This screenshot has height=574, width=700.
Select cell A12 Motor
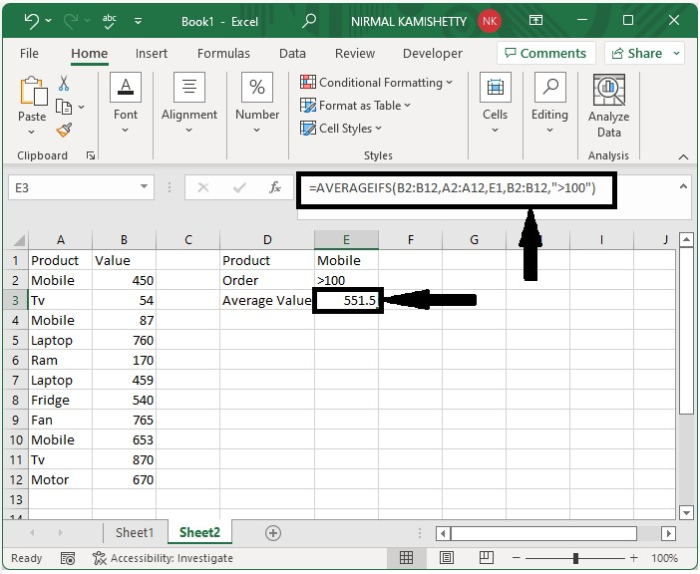coord(60,480)
